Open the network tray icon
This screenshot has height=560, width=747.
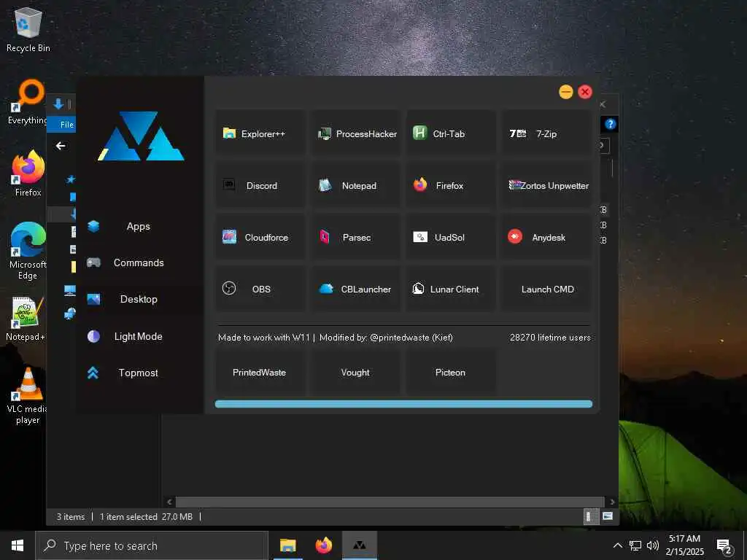[x=635, y=545]
